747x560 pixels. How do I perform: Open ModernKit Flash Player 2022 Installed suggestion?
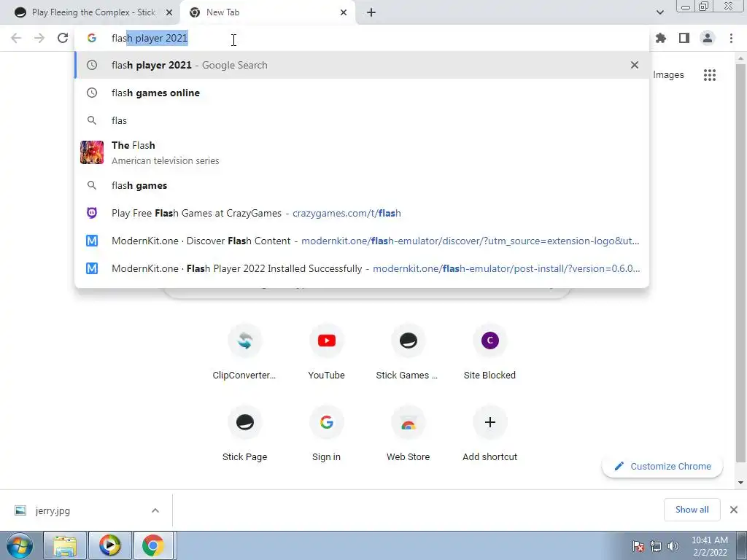pos(362,268)
